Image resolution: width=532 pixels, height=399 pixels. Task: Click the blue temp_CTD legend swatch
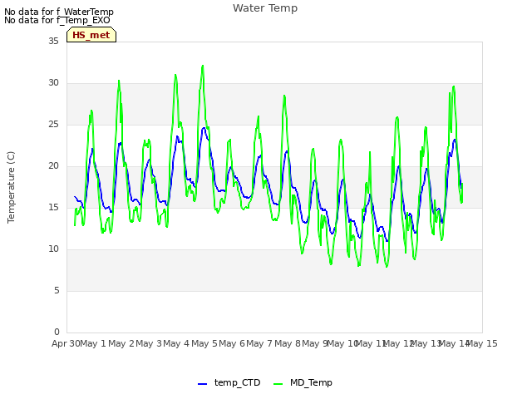tap(202, 384)
